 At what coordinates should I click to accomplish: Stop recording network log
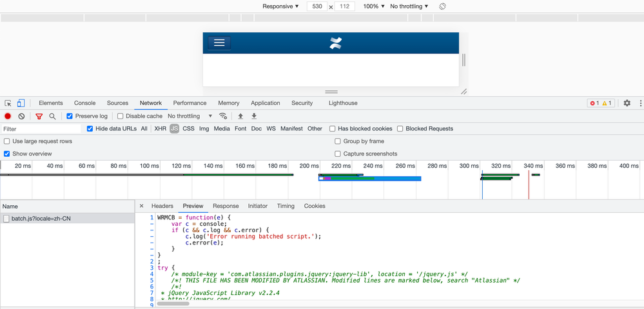(x=7, y=116)
